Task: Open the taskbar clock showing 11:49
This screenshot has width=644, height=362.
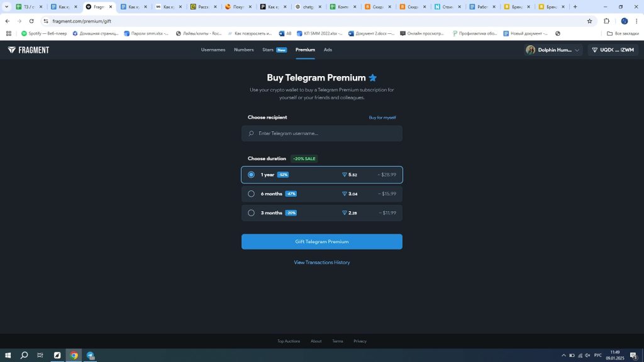Action: tap(615, 356)
